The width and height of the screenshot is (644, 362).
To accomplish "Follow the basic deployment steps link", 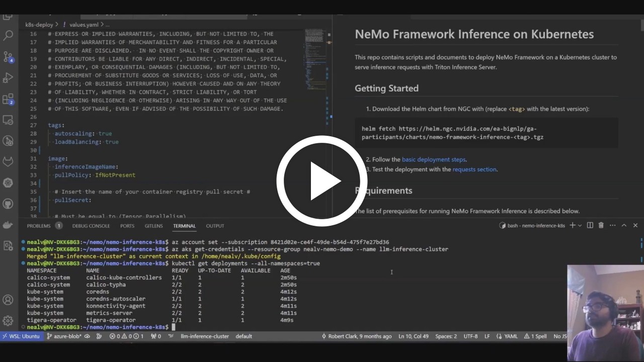I will point(433,159).
